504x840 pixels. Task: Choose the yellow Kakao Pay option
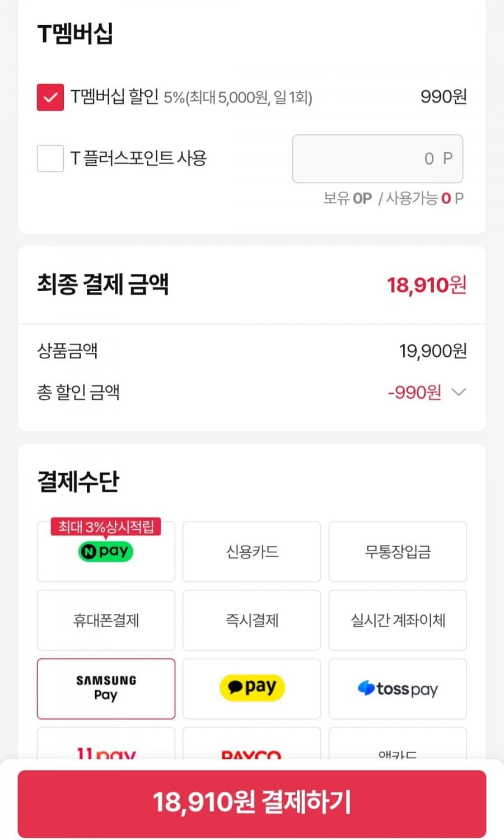tap(251, 688)
